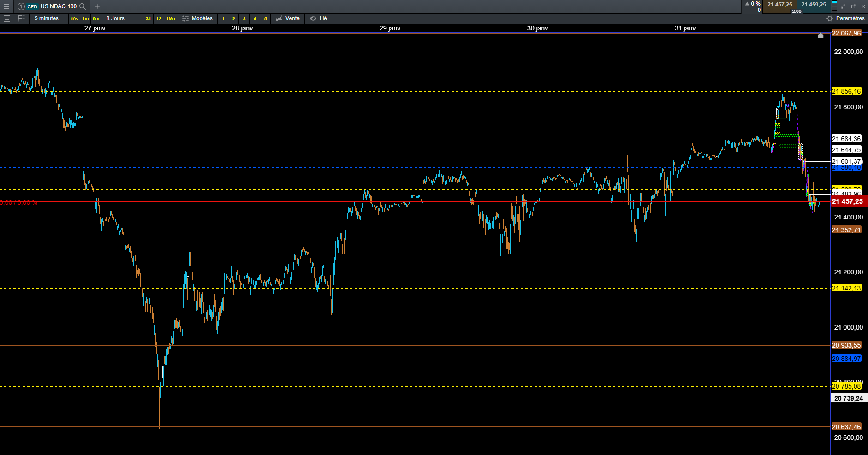Click the price depth ladder icon
Screen dimensions: 868x455
coord(834,6)
